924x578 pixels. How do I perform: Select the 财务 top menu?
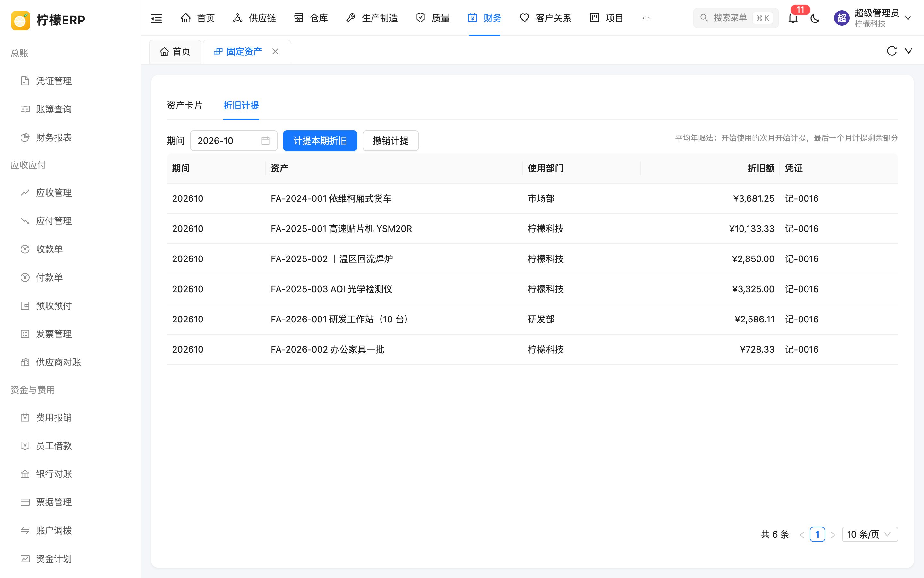[x=484, y=18]
